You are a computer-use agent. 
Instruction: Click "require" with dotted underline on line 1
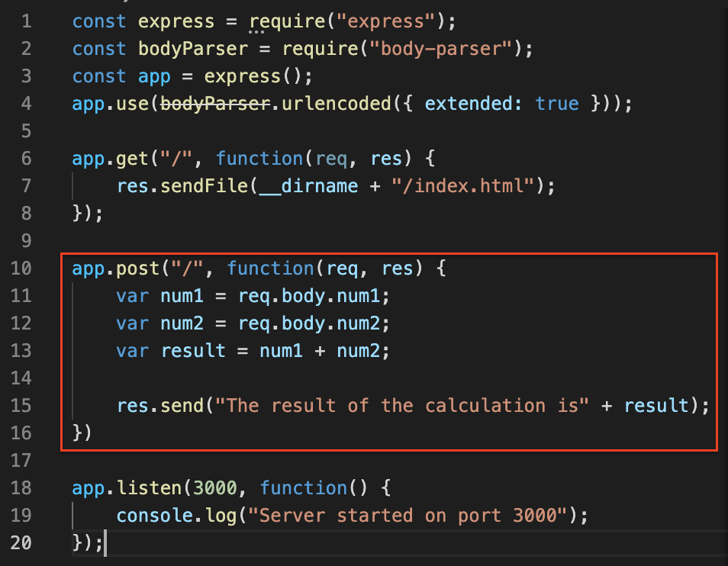coord(287,22)
